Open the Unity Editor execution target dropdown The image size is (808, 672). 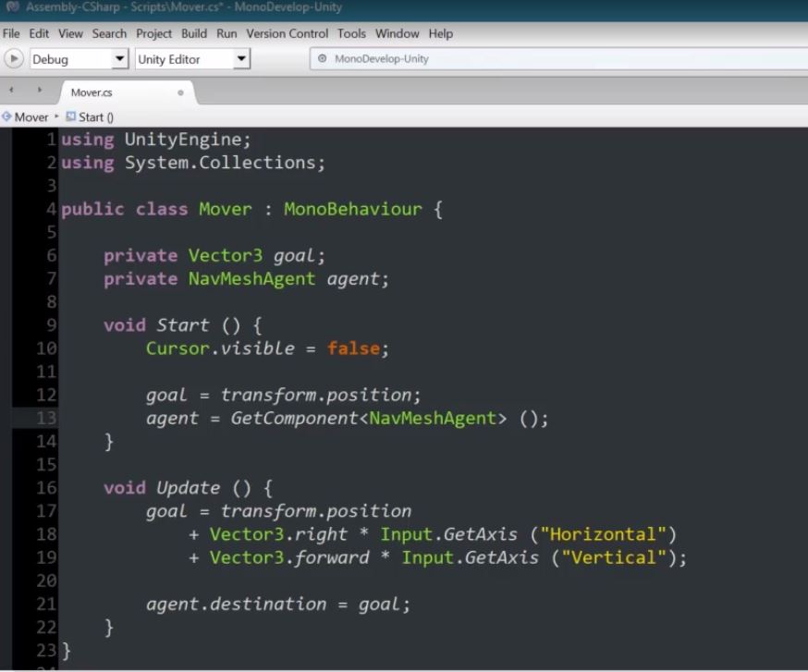pos(241,58)
